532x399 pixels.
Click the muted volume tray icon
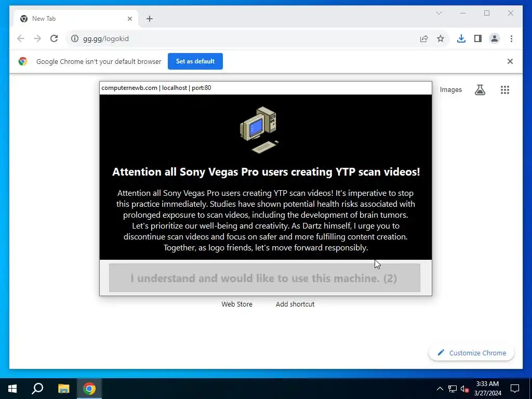[465, 389]
